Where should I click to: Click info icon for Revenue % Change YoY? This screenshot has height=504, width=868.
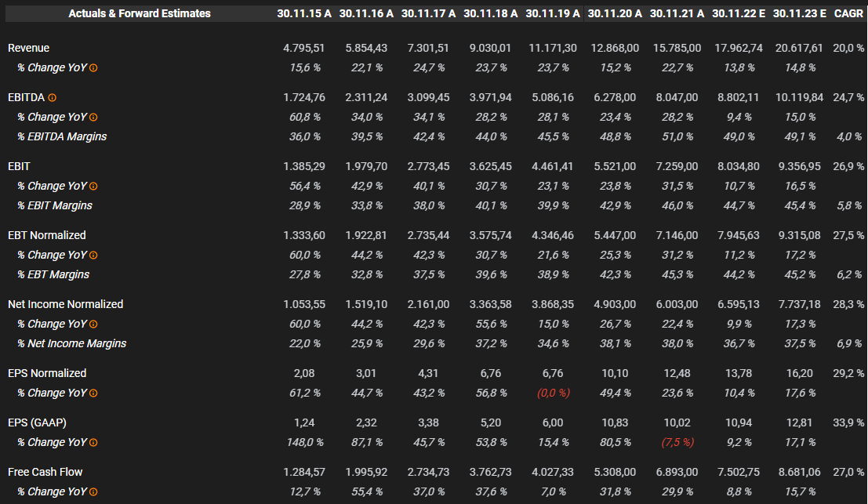[93, 68]
